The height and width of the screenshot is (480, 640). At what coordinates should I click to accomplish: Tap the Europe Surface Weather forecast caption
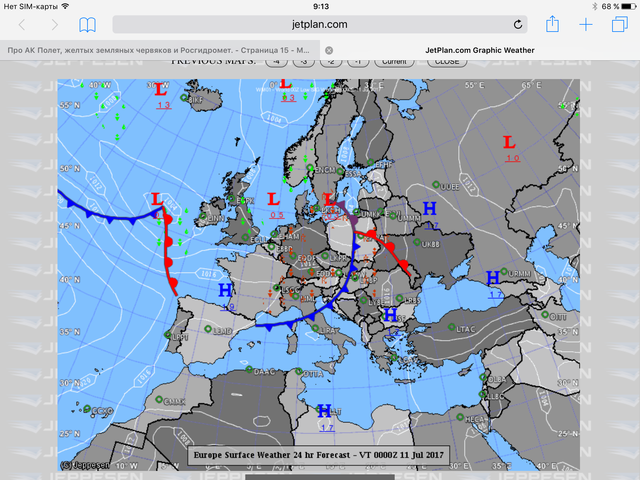[x=319, y=455]
